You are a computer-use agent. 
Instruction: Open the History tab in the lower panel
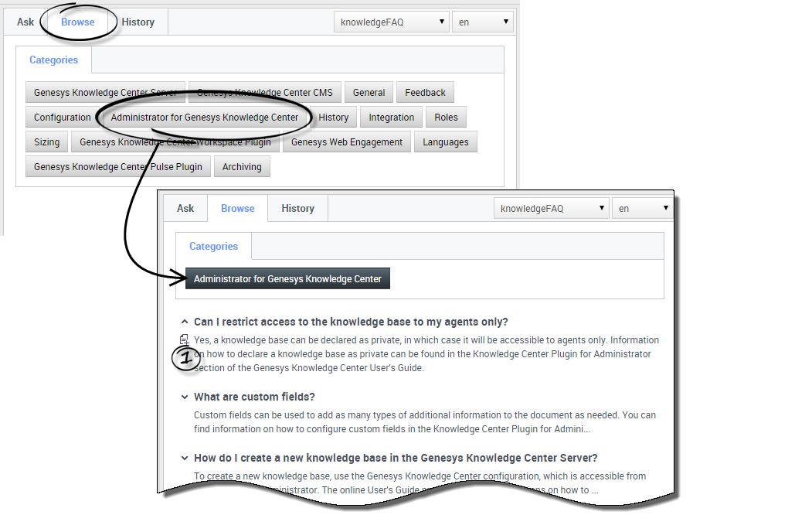pyautogui.click(x=297, y=209)
